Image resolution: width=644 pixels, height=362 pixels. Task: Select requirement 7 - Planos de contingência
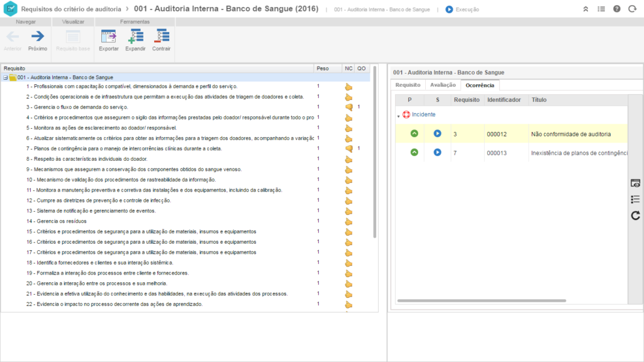(123, 148)
